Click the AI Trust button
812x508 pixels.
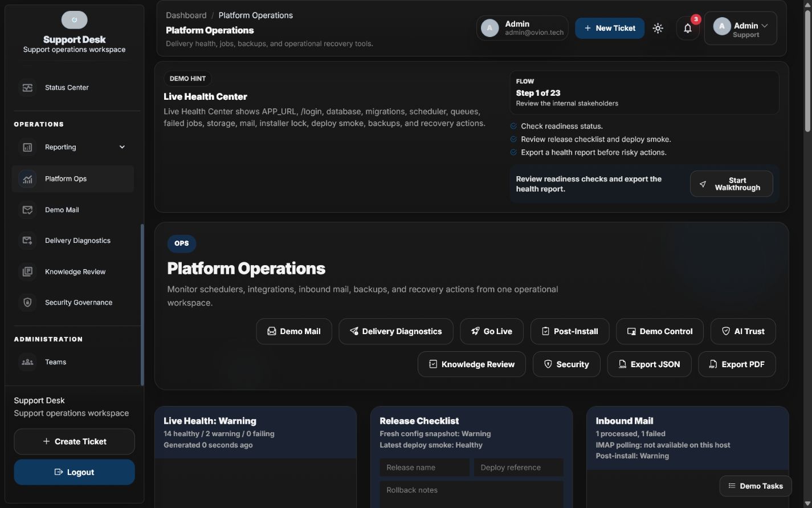coord(743,331)
